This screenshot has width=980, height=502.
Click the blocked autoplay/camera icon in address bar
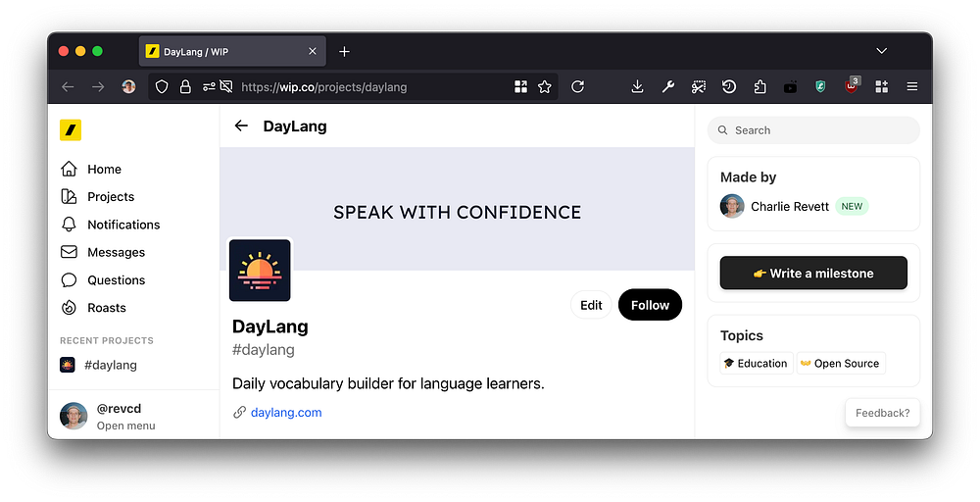coord(226,87)
